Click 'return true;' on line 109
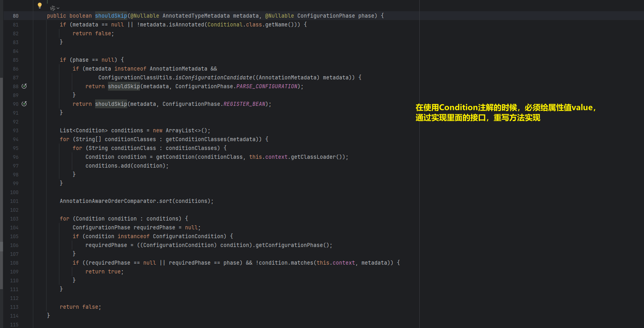 click(x=105, y=271)
